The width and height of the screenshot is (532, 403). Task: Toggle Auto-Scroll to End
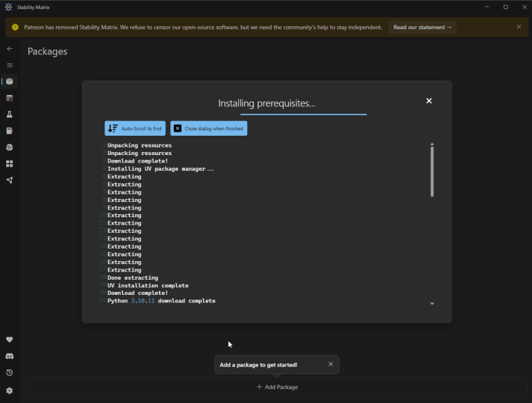coord(135,128)
